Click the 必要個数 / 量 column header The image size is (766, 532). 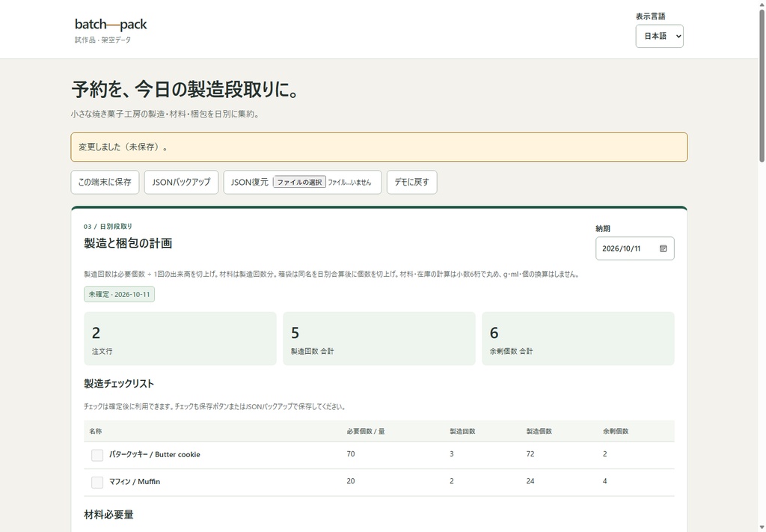(x=366, y=432)
